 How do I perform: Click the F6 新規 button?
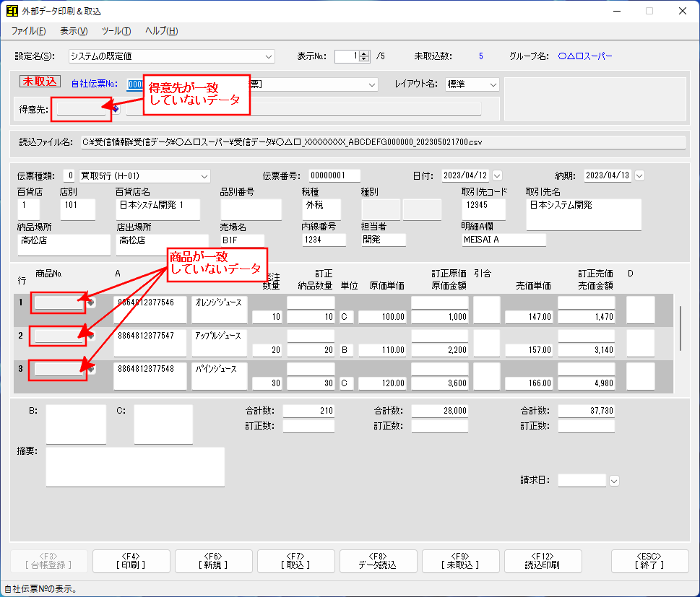(x=213, y=561)
